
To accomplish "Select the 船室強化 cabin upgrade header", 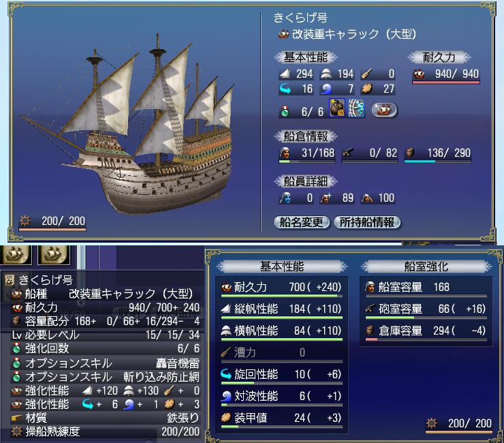I will [426, 266].
